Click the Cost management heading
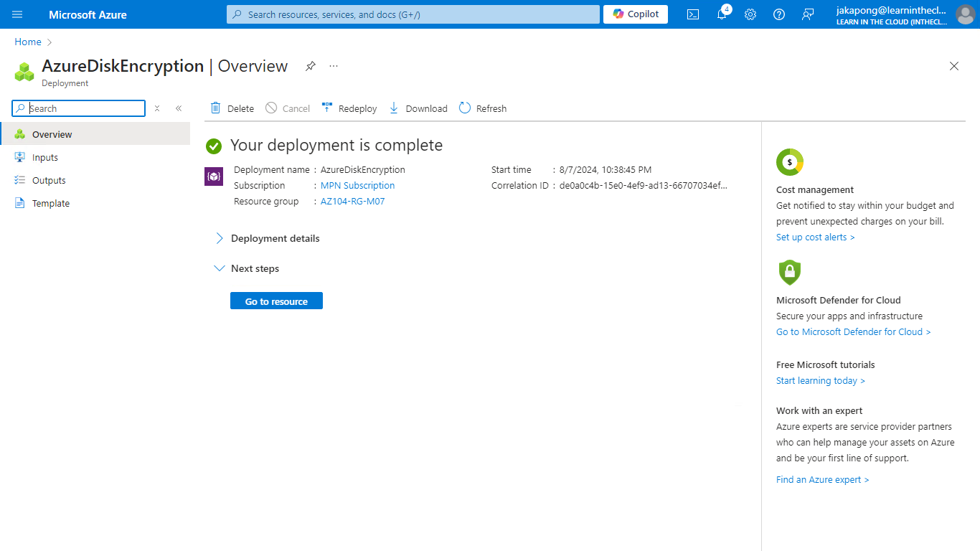The width and height of the screenshot is (980, 551). pos(815,190)
